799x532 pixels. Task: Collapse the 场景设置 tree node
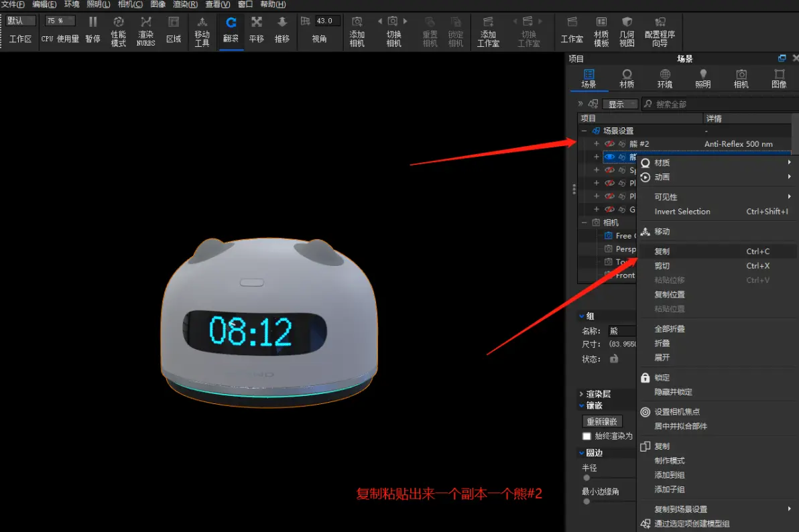tap(584, 131)
